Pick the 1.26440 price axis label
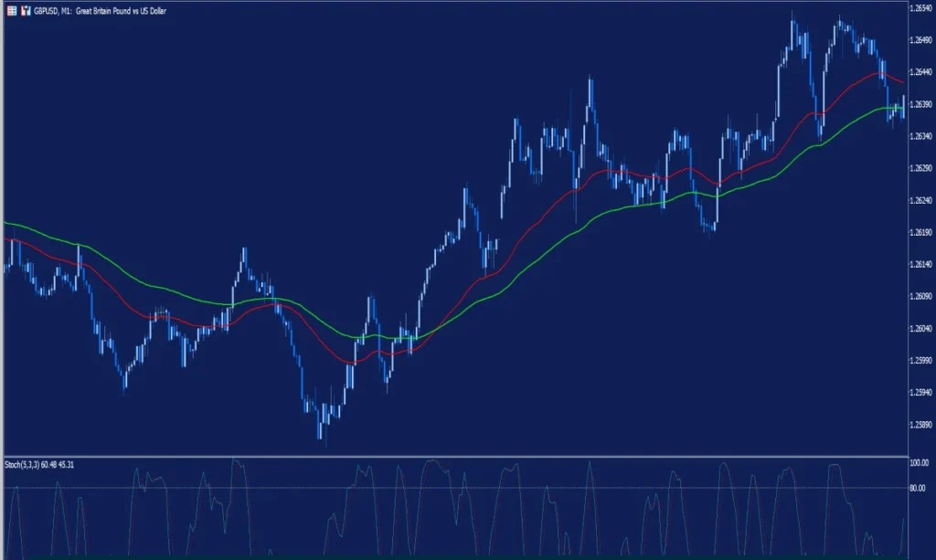 919,72
